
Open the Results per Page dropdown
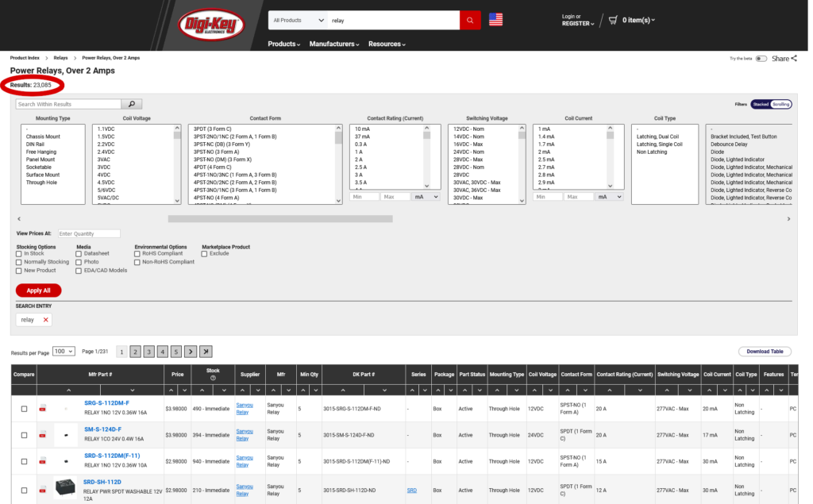click(64, 352)
